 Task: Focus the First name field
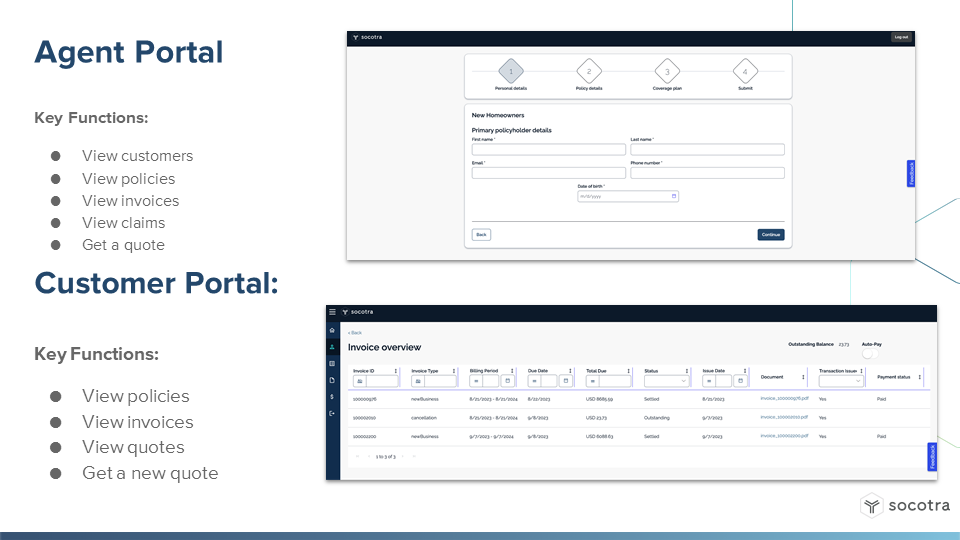tap(549, 149)
